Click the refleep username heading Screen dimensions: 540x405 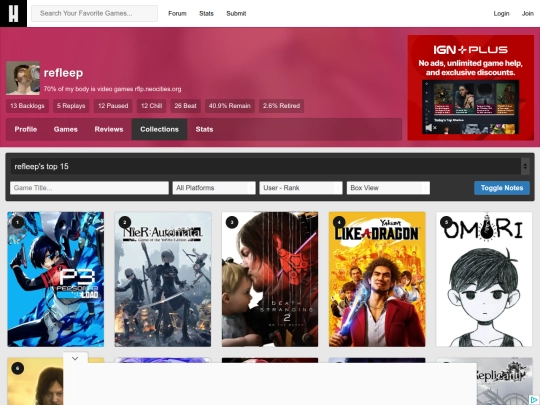pyautogui.click(x=63, y=73)
